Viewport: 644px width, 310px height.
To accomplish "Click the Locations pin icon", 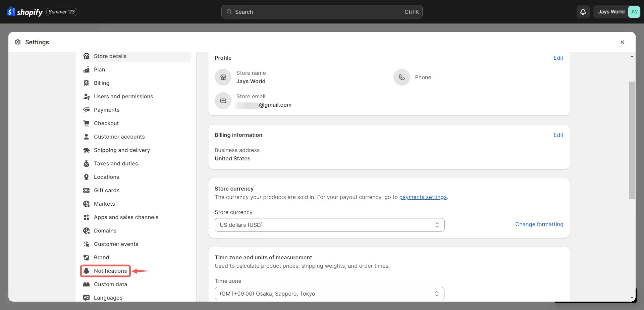I will 87,177.
